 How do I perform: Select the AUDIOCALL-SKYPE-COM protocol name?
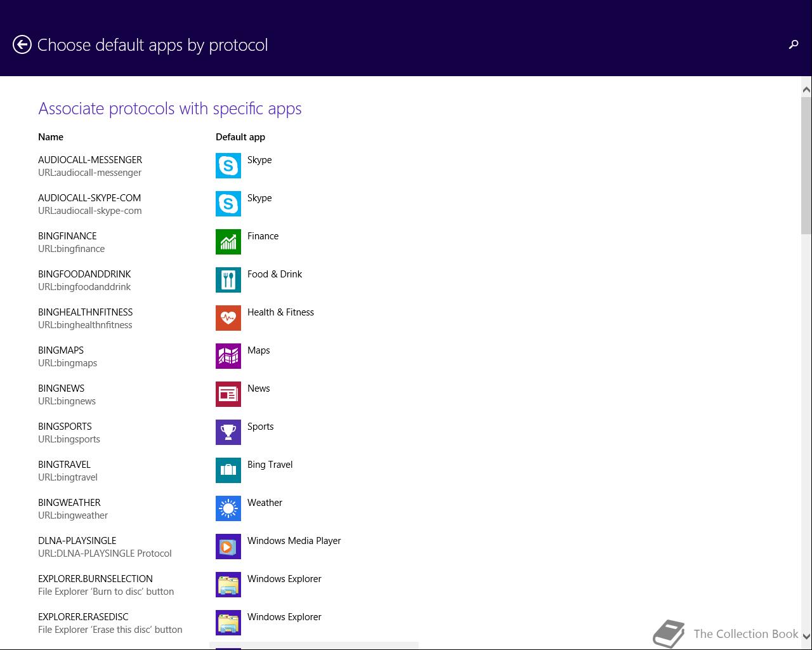point(89,198)
